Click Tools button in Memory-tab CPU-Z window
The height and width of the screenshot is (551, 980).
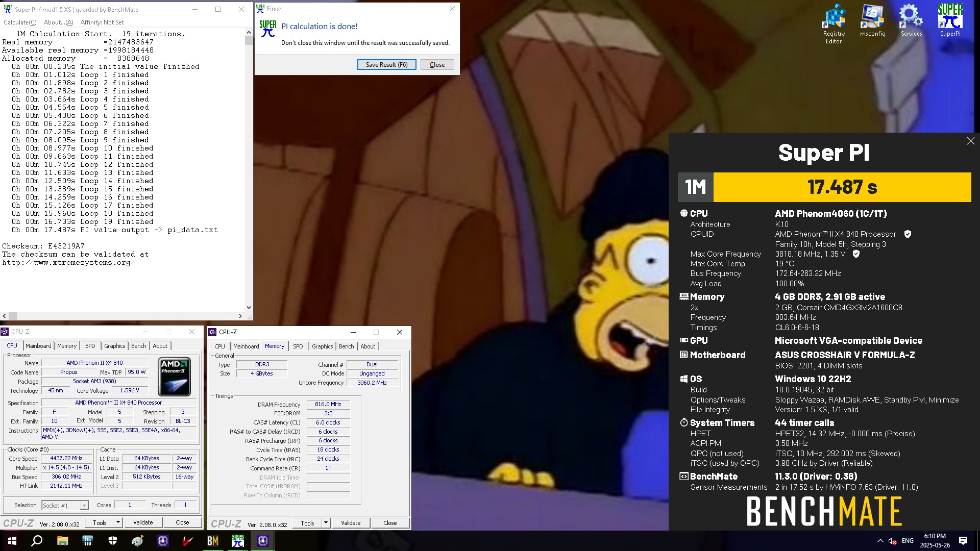pos(307,523)
